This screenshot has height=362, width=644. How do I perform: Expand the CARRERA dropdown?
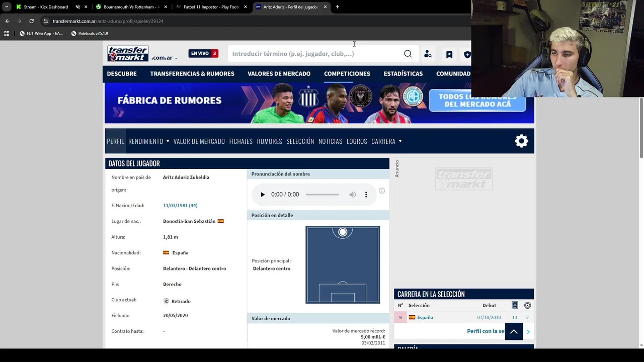(x=387, y=141)
